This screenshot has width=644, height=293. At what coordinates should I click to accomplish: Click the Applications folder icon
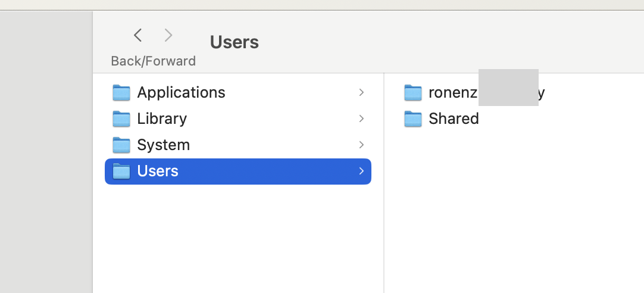(x=121, y=92)
